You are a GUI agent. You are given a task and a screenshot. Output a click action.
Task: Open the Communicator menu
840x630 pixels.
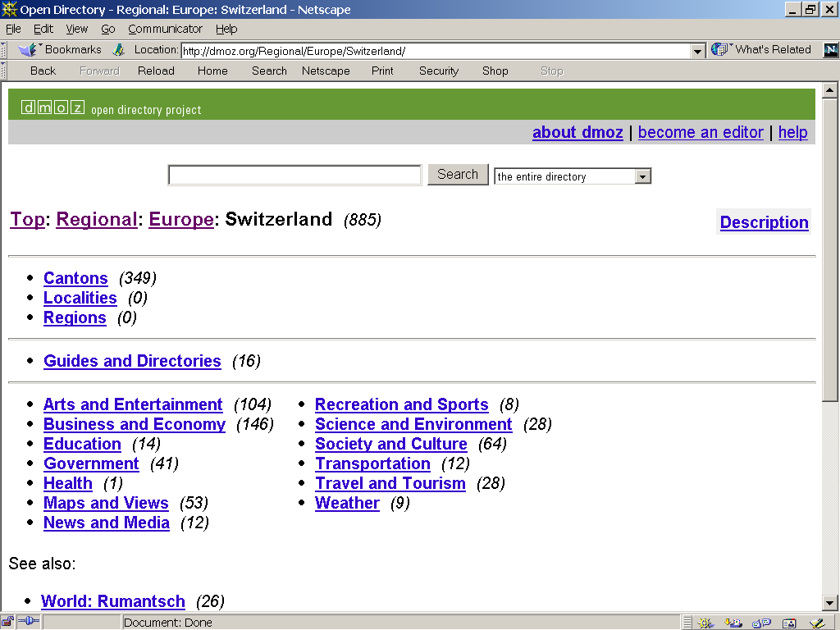point(165,29)
